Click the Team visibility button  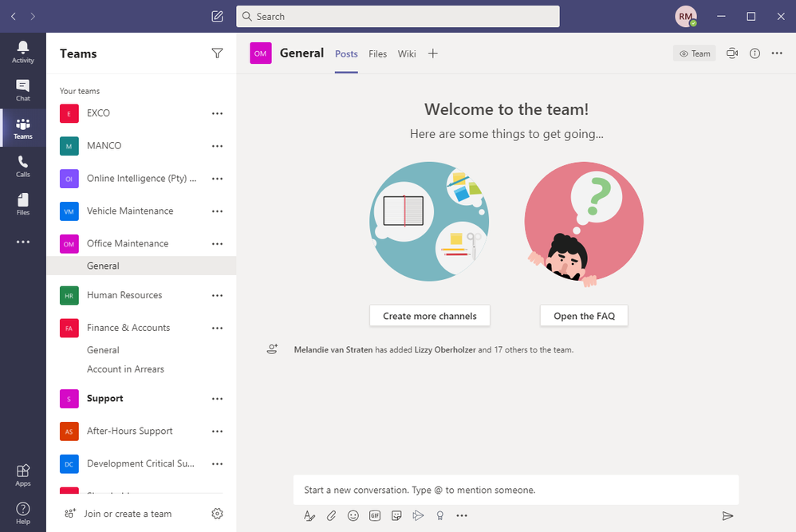pos(695,53)
